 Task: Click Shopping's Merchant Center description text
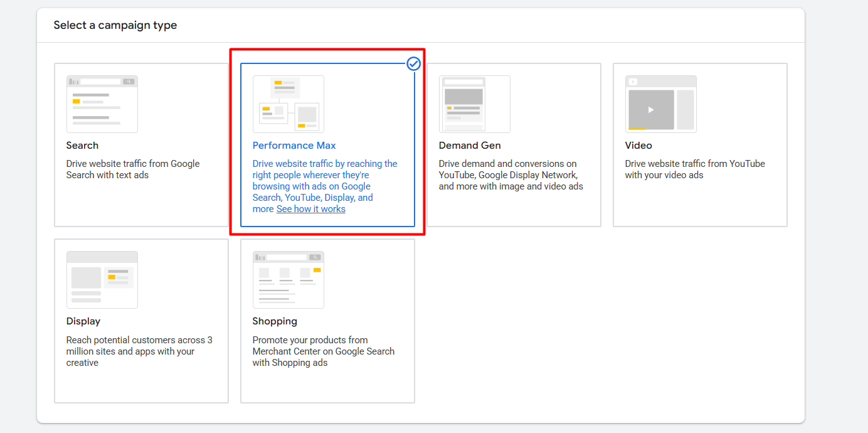tap(323, 351)
